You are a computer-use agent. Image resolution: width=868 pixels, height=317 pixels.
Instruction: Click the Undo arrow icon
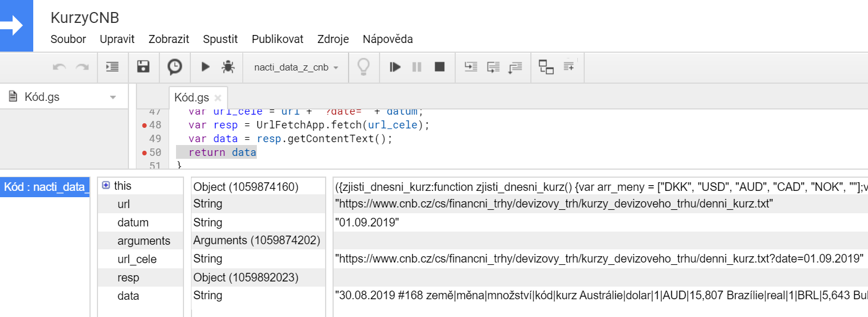coord(60,67)
